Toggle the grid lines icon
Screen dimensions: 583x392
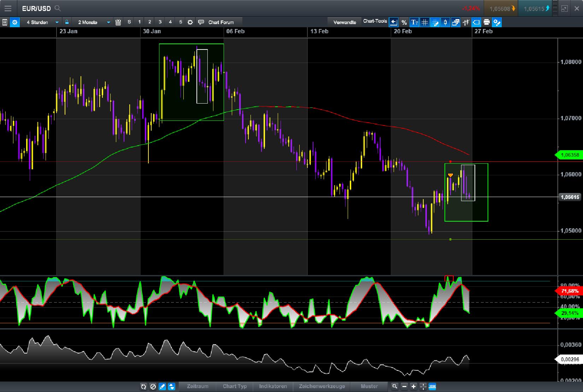click(x=425, y=22)
